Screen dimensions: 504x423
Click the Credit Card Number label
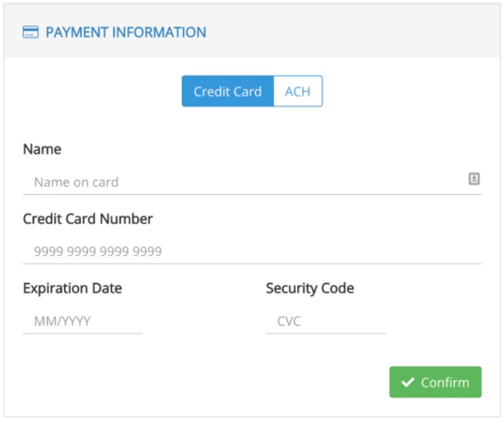[x=87, y=219]
